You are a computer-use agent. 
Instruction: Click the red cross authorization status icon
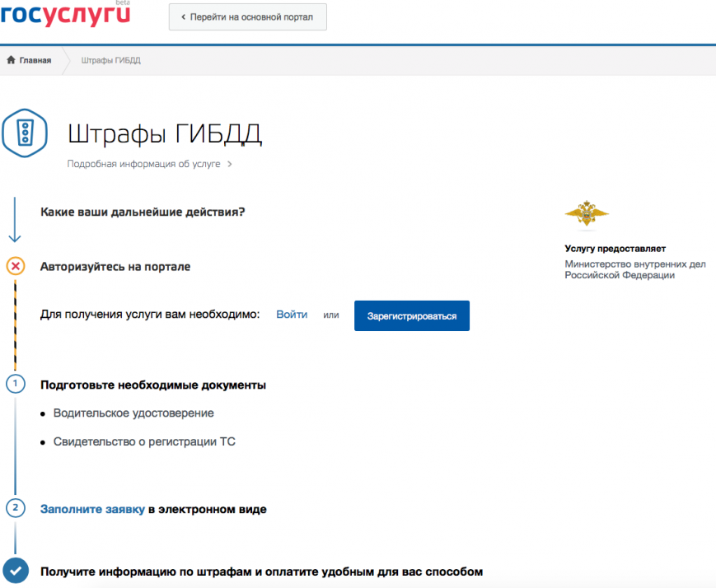pyautogui.click(x=16, y=266)
